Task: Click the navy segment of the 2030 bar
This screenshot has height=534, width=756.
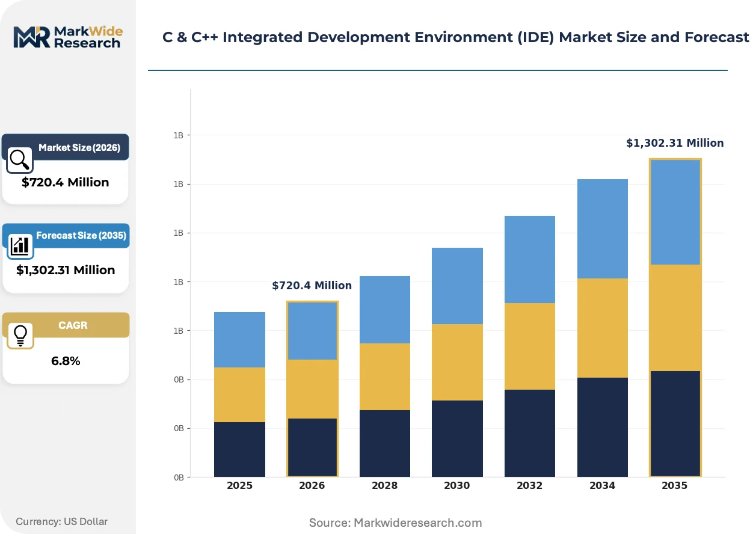Action: (x=457, y=439)
